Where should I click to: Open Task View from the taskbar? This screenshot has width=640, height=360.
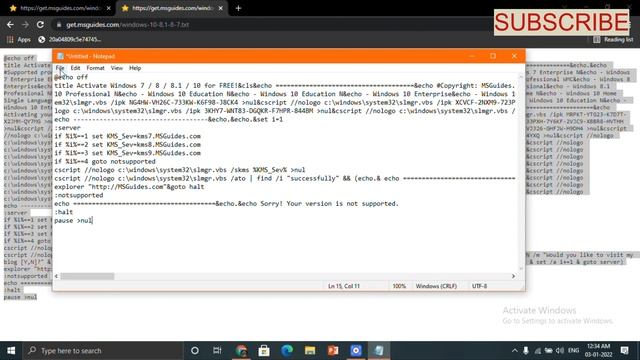point(217,351)
